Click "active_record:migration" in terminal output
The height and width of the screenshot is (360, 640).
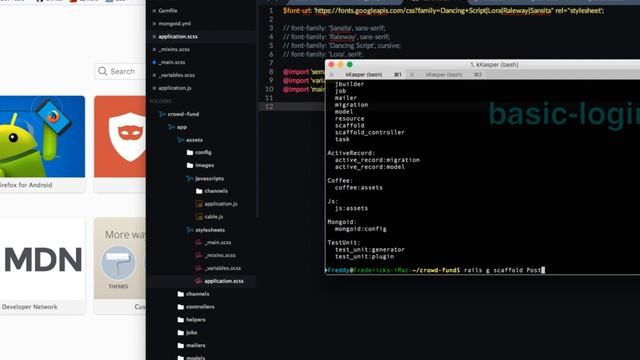(x=377, y=160)
